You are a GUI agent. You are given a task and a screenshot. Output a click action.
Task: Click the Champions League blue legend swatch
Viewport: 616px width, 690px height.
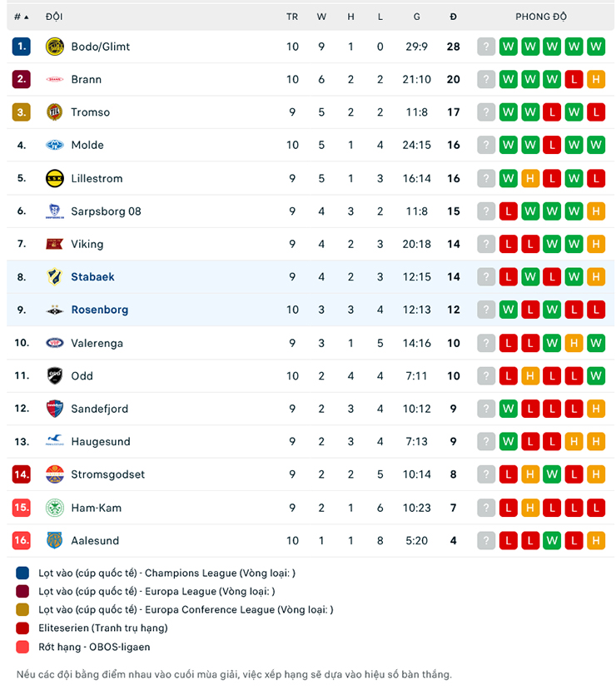(x=22, y=573)
